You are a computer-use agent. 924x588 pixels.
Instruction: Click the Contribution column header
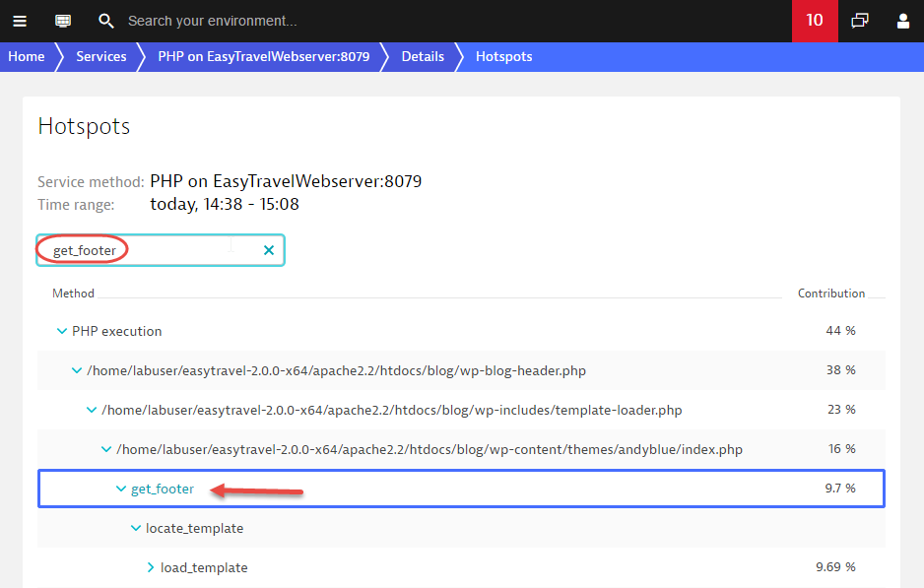click(831, 294)
